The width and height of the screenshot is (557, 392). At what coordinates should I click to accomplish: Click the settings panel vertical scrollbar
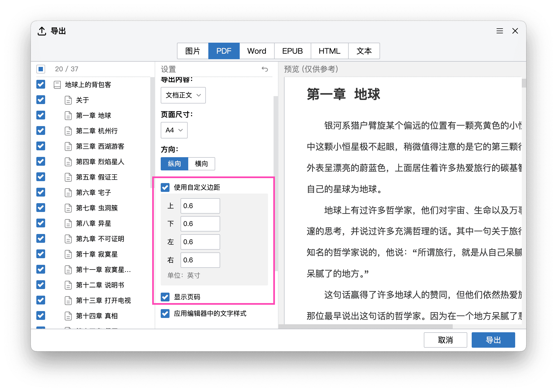(276, 183)
